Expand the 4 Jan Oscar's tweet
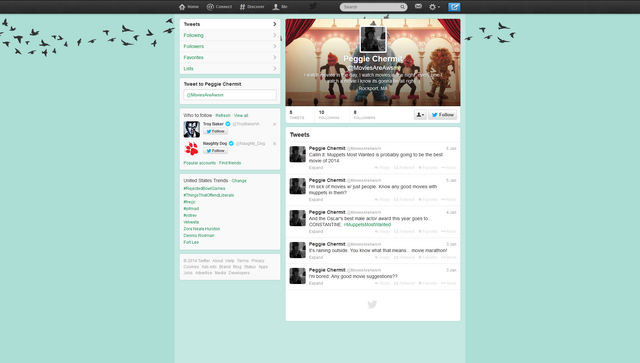Screen dimensions: 640x363 click(316, 232)
